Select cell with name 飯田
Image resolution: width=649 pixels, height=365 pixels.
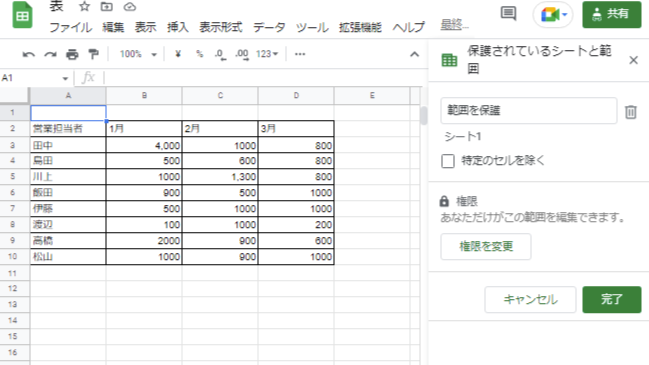(68, 193)
